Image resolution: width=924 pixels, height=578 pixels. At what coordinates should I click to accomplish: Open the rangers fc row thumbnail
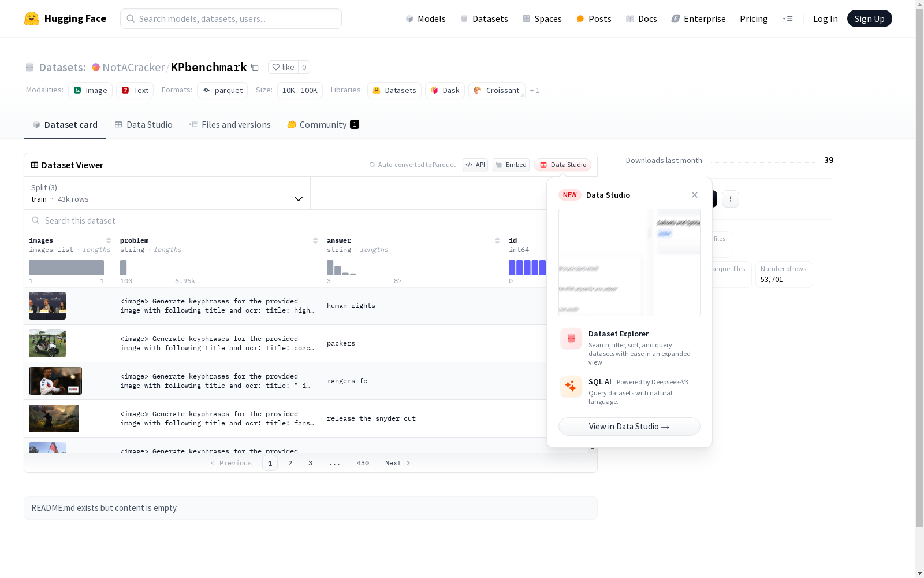tap(55, 381)
